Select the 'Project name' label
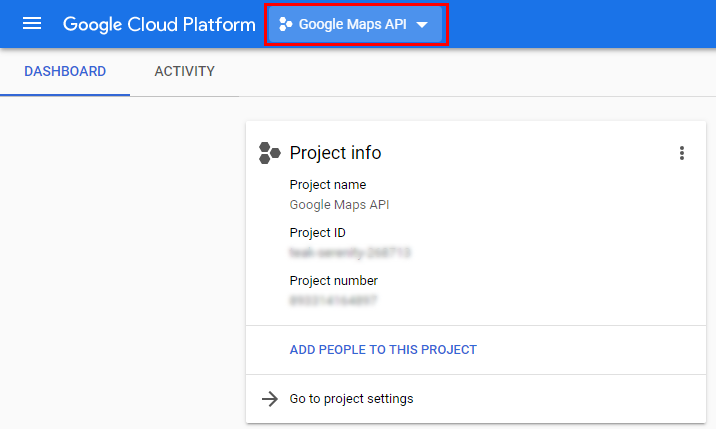 (328, 185)
